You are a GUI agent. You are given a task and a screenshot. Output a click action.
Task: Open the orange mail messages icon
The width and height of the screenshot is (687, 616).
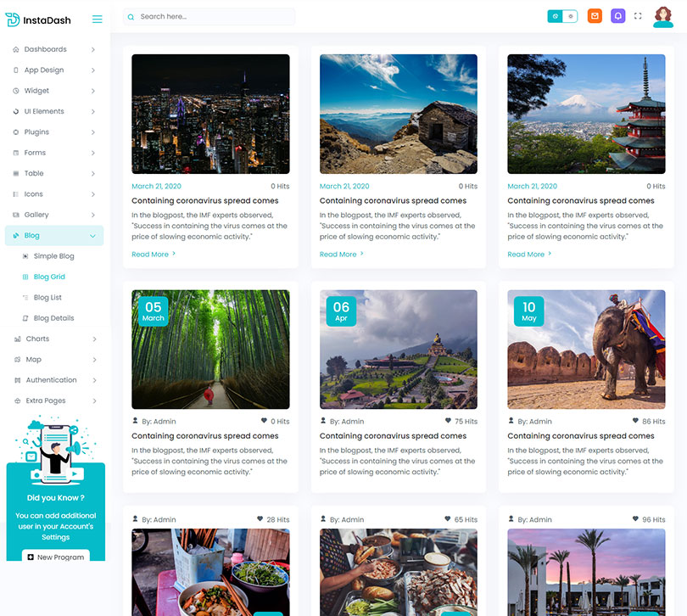click(595, 16)
